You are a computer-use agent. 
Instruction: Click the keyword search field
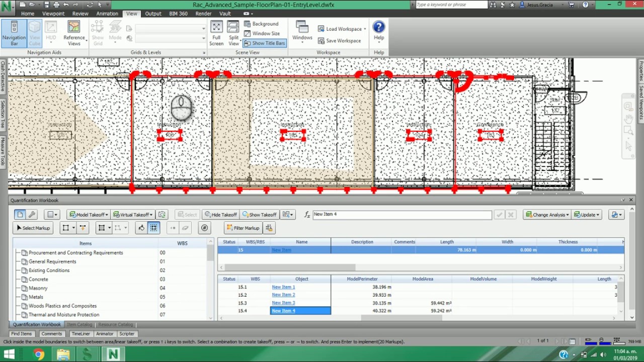(451, 5)
